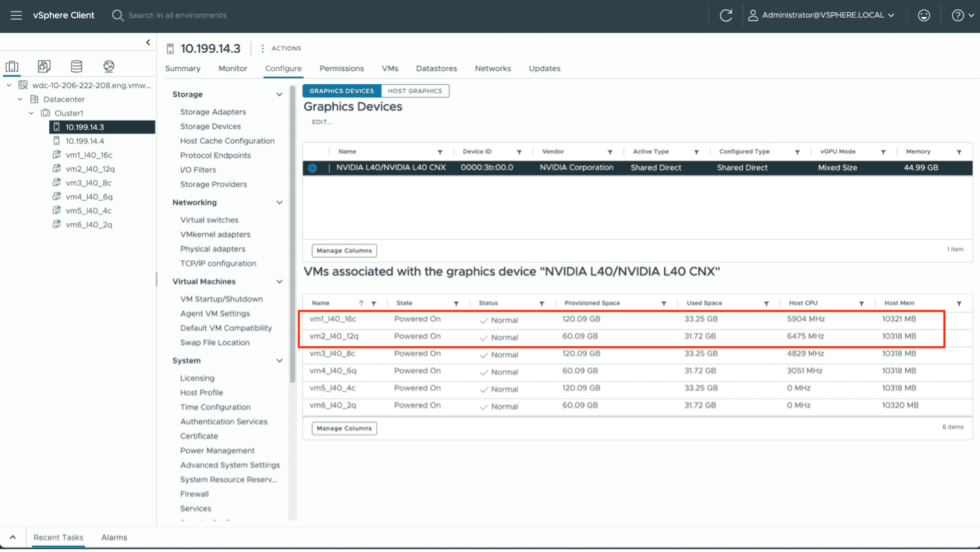This screenshot has height=552, width=980.
Task: Refresh the vSphere Client using the refresh icon
Action: (x=726, y=14)
